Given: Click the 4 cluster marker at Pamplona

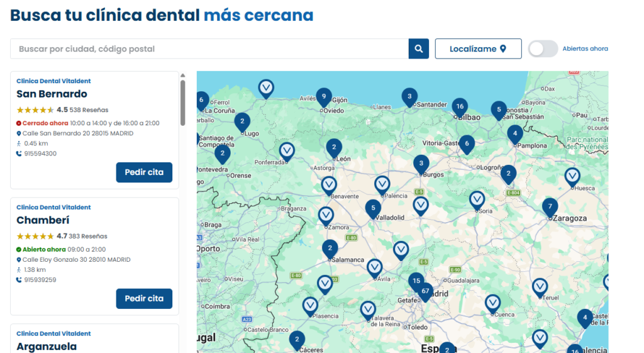Looking at the screenshot, I should click(x=515, y=135).
